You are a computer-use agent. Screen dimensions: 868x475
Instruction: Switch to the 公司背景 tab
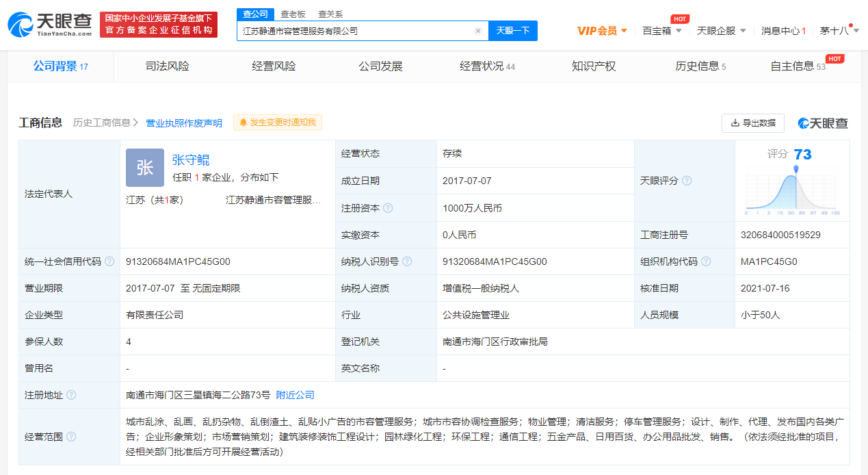61,66
